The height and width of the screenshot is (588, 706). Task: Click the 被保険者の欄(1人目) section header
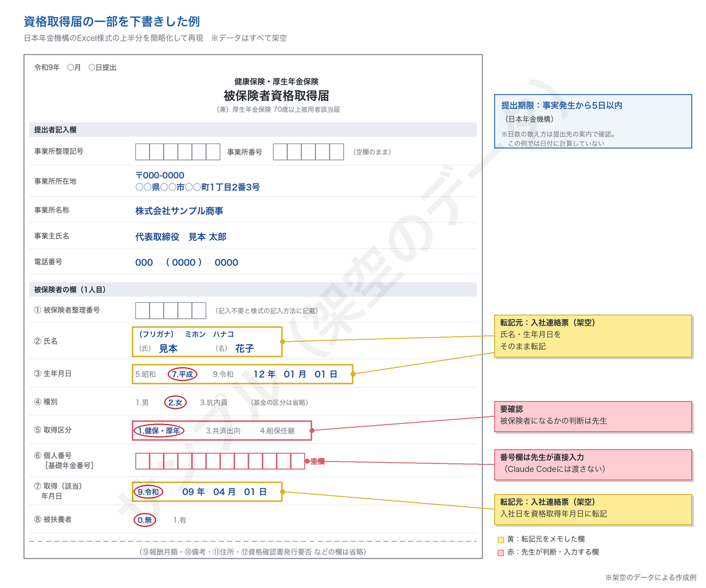(252, 289)
